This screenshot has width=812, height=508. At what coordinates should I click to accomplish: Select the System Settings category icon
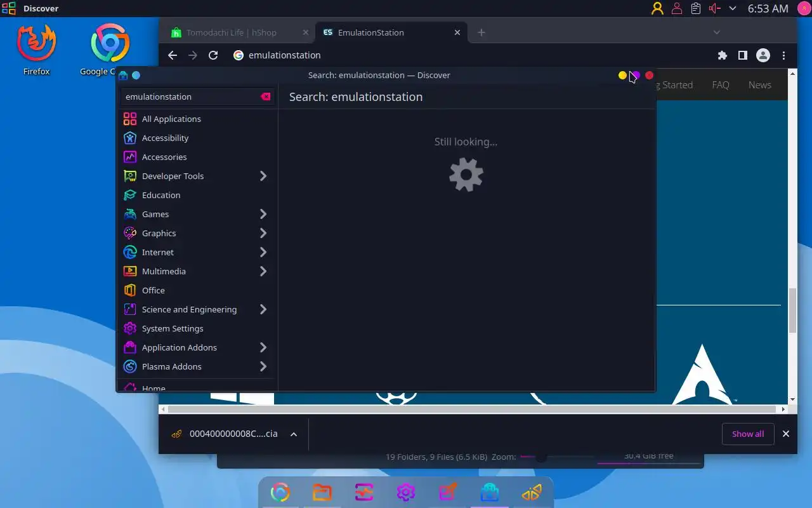pyautogui.click(x=130, y=328)
